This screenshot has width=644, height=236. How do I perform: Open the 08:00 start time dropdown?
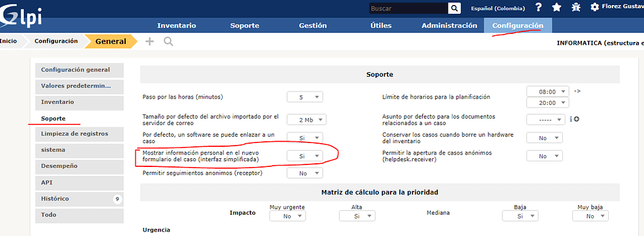click(548, 92)
